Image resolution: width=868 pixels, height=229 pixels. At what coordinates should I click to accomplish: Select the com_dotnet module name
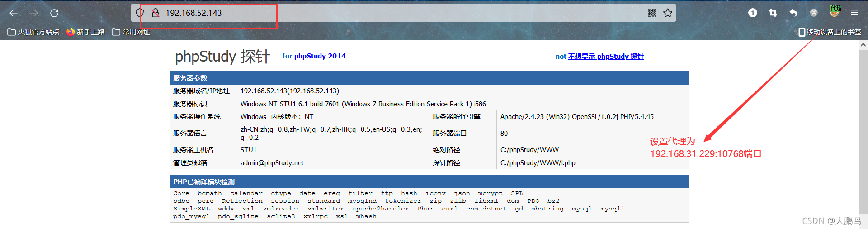(486, 209)
